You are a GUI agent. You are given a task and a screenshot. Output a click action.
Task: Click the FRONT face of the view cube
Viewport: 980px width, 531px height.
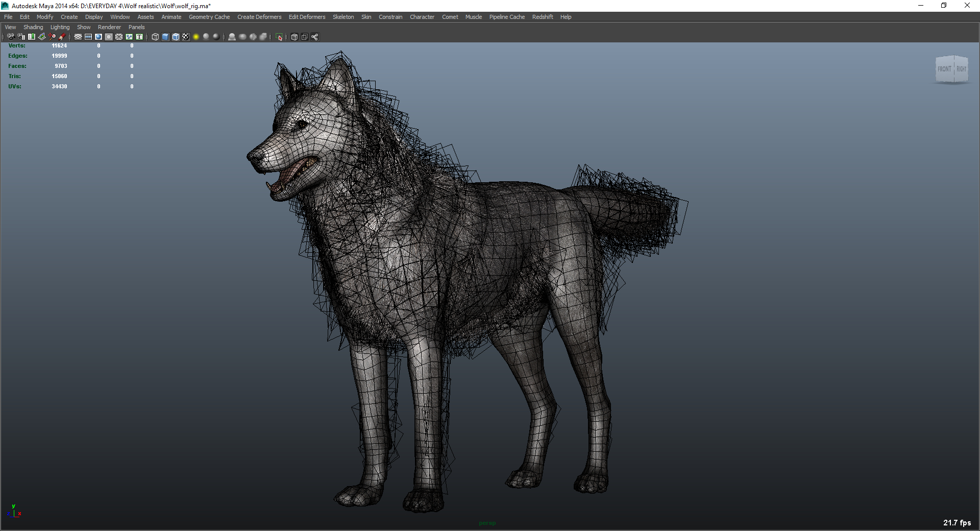point(945,68)
